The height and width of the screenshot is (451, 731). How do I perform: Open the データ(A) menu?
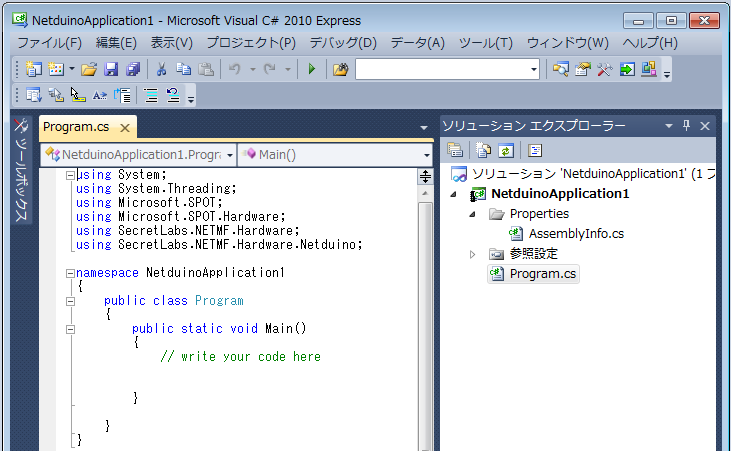pos(418,43)
